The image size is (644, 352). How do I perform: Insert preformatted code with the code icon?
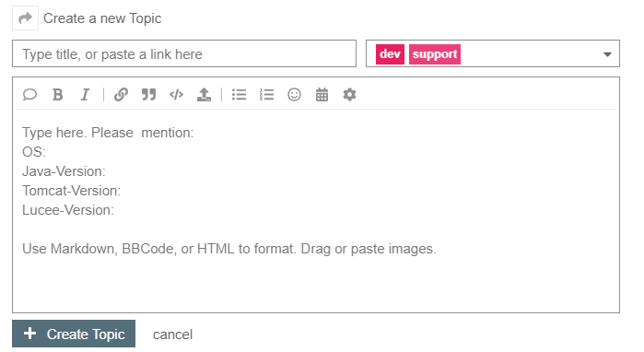pos(176,95)
